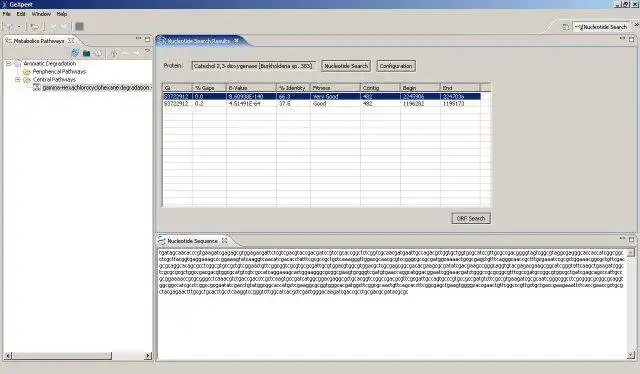Close the Nucleotide Sequence tab
Viewport: 640px width, 374px height.
pos(224,240)
